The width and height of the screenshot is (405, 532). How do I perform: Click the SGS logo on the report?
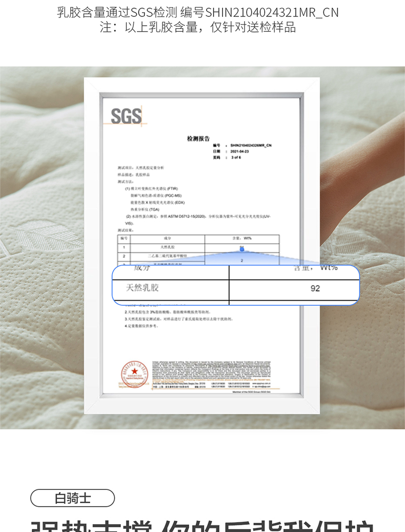pyautogui.click(x=126, y=116)
